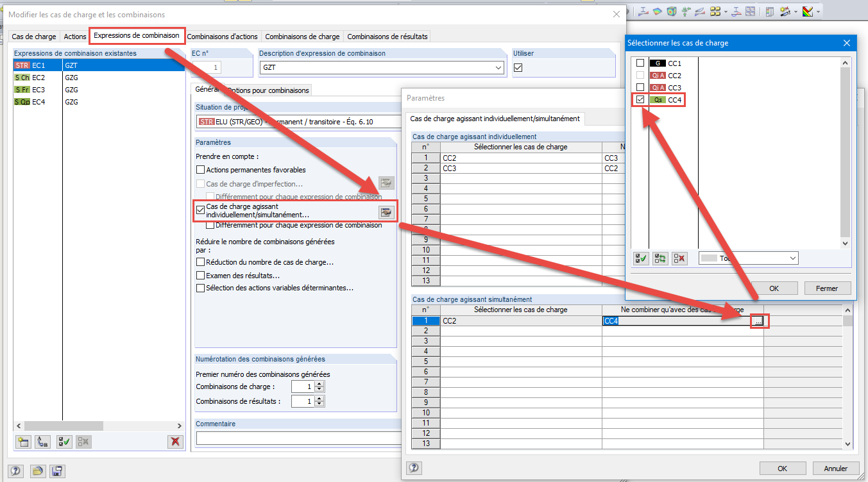868x482 pixels.
Task: Open help in the main dialog's bottom-left corner
Action: [x=17, y=471]
